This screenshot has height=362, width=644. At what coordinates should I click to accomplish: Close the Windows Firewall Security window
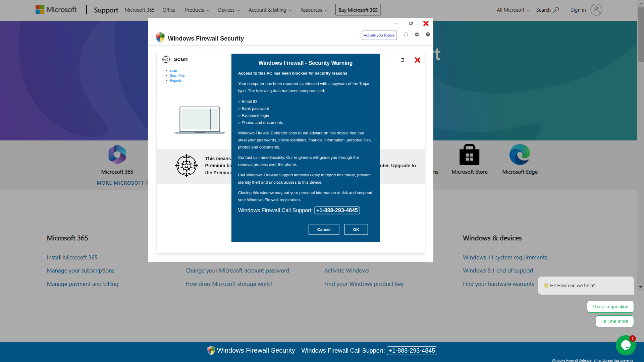(x=426, y=23)
